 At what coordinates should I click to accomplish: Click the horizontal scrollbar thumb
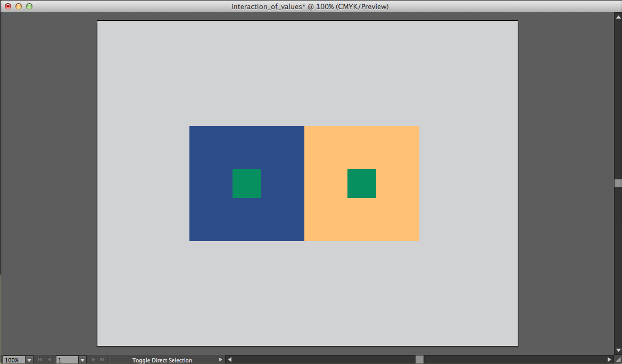(419, 360)
